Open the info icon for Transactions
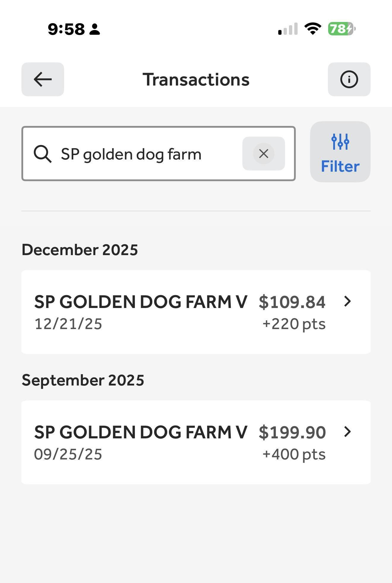 pos(349,79)
